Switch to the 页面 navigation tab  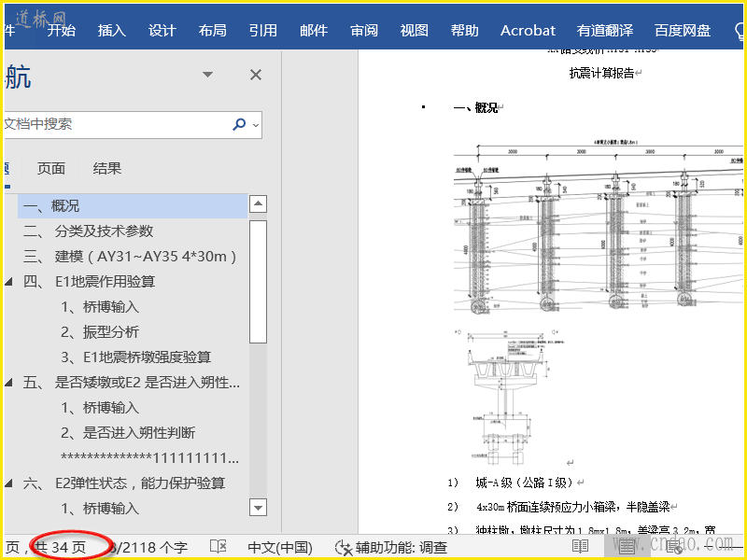tap(51, 168)
